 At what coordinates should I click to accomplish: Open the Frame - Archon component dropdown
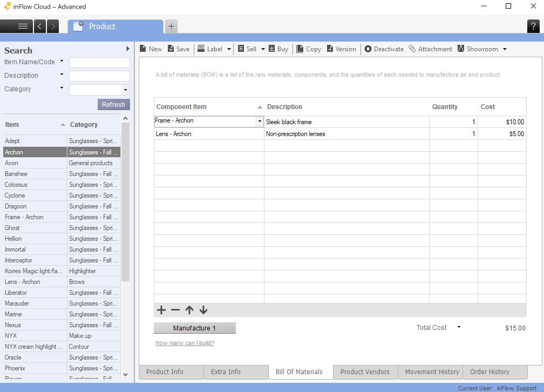260,121
